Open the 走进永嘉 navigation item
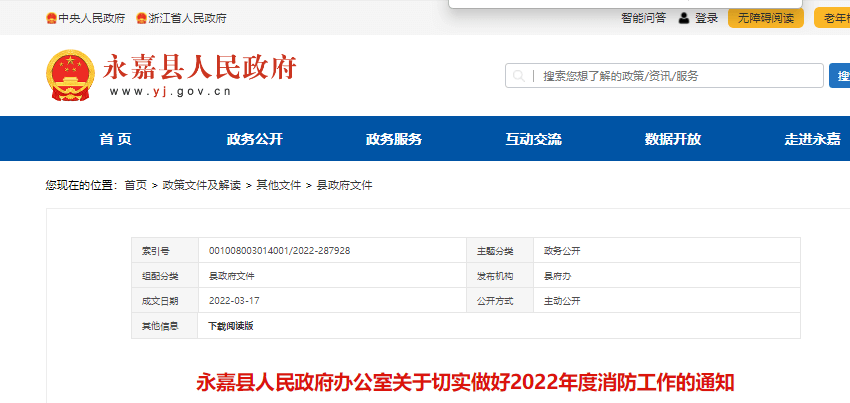This screenshot has width=850, height=403. pos(812,139)
